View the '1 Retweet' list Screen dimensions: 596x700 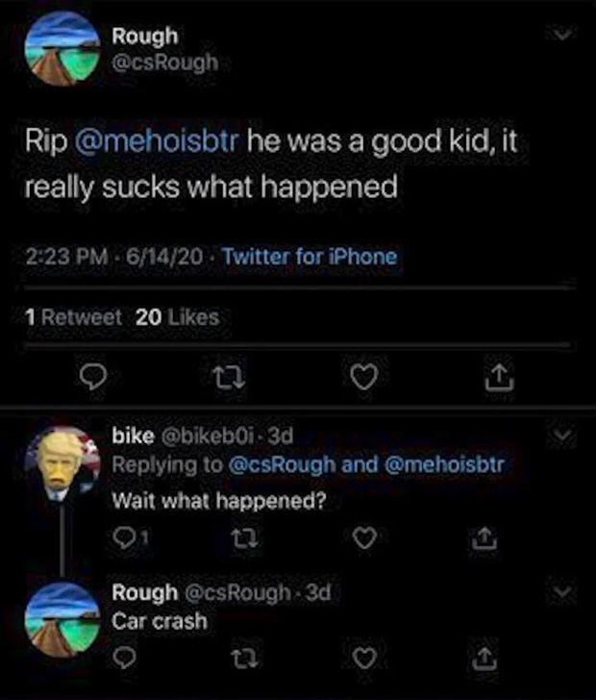coord(74,316)
